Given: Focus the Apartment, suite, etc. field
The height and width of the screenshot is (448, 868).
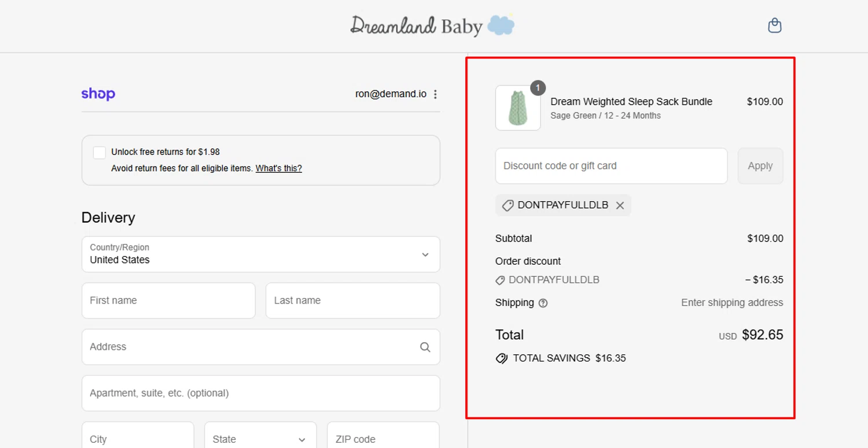Looking at the screenshot, I should pyautogui.click(x=261, y=393).
